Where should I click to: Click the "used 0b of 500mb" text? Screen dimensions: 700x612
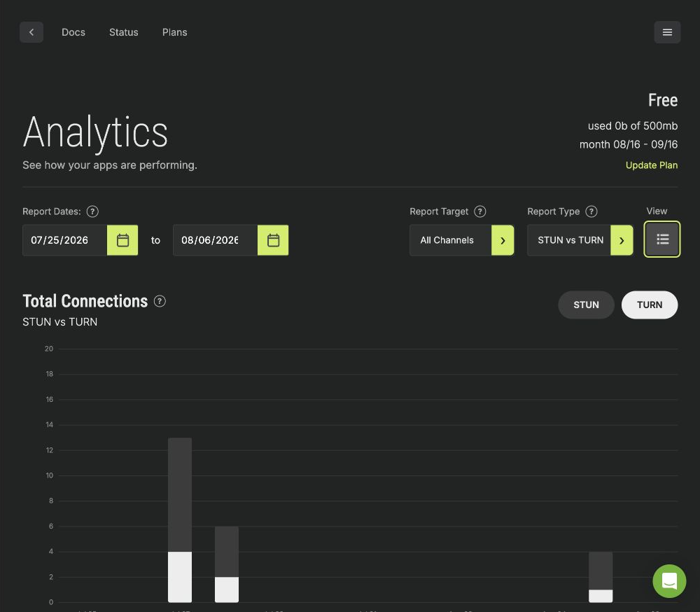[633, 126]
